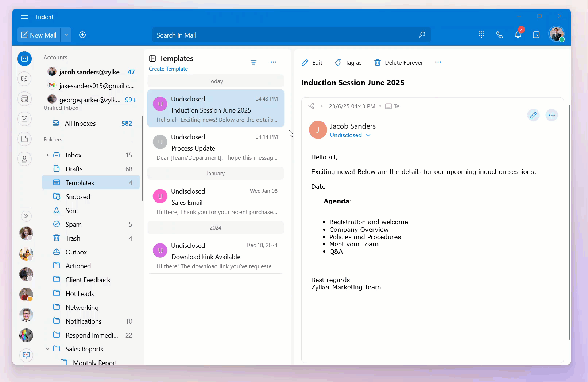This screenshot has width=588, height=382.
Task: Click the folder list vertical scrollbar
Action: [142, 158]
